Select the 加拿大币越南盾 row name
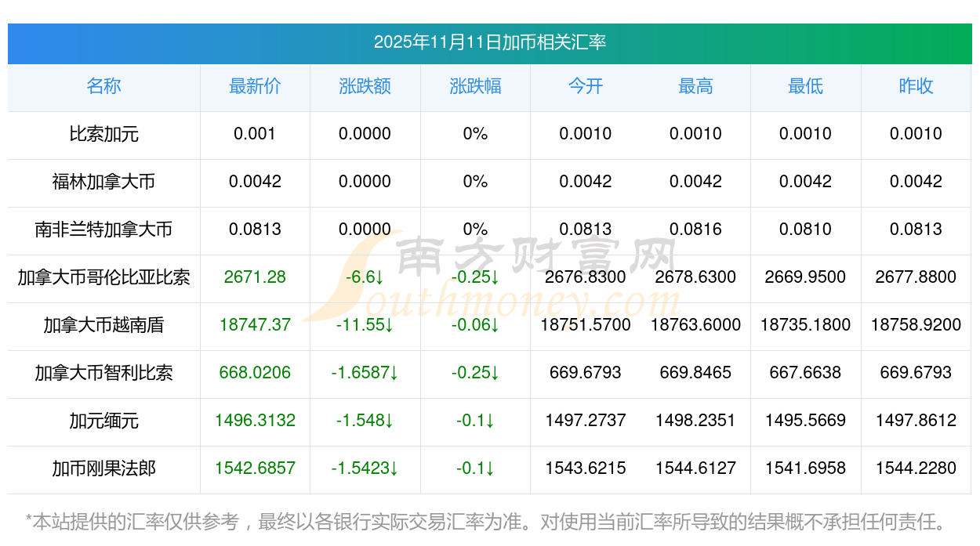Image resolution: width=980 pixels, height=546 pixels. pyautogui.click(x=103, y=325)
